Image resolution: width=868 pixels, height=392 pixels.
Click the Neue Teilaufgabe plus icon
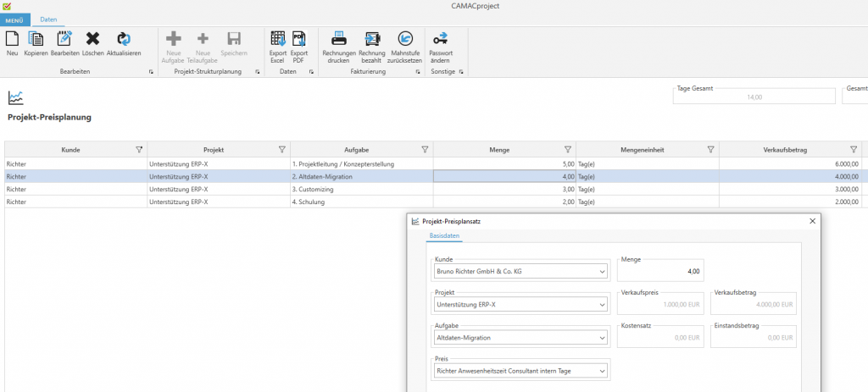tap(203, 39)
